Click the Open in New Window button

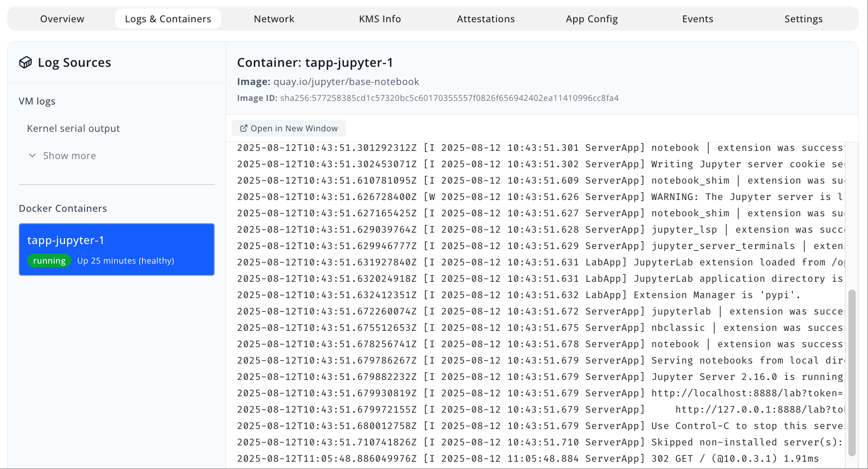coord(288,128)
